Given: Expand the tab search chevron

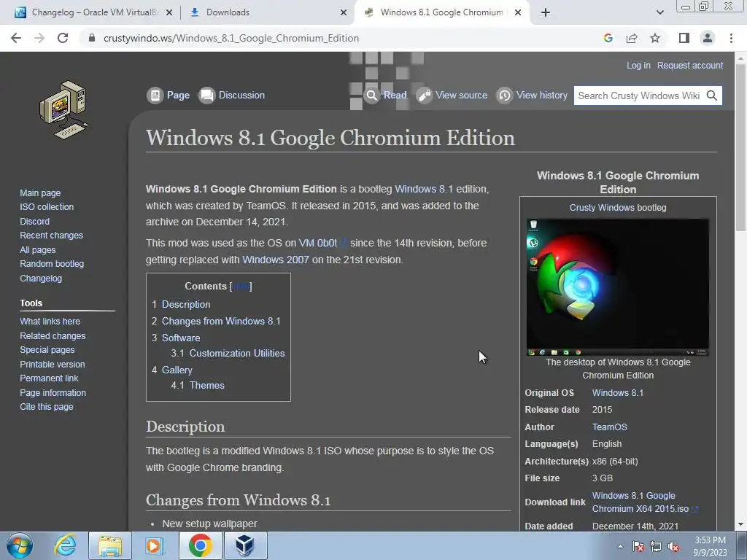Looking at the screenshot, I should tap(659, 13).
